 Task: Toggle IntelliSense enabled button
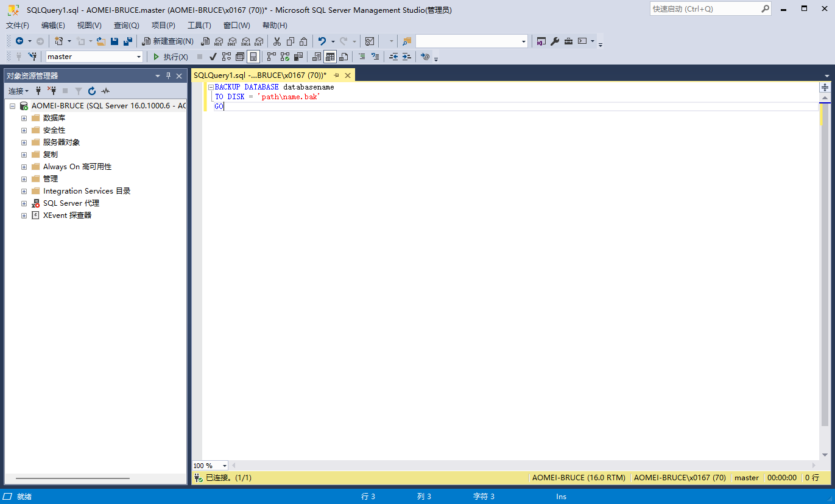[253, 57]
